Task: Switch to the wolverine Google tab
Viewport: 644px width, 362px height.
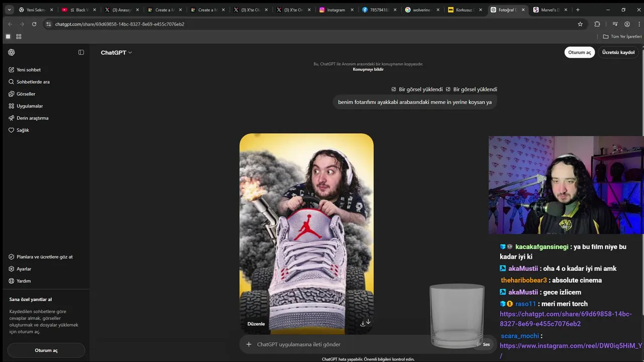Action: coord(422,10)
